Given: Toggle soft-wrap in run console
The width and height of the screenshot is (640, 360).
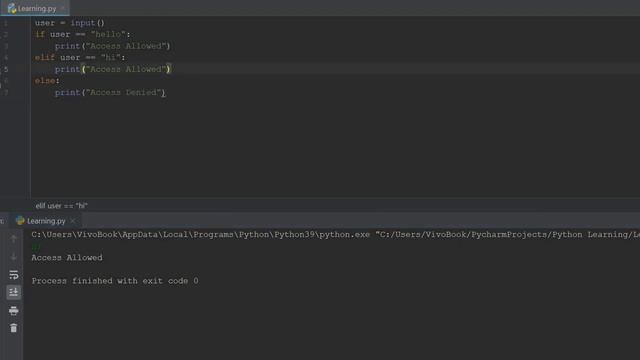Looking at the screenshot, I should (x=13, y=275).
